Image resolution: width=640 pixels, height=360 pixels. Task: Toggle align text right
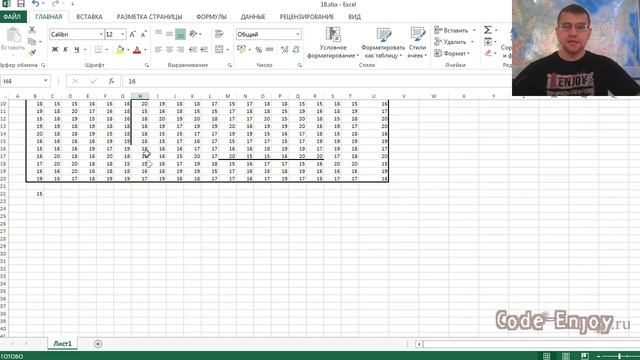[x=180, y=49]
